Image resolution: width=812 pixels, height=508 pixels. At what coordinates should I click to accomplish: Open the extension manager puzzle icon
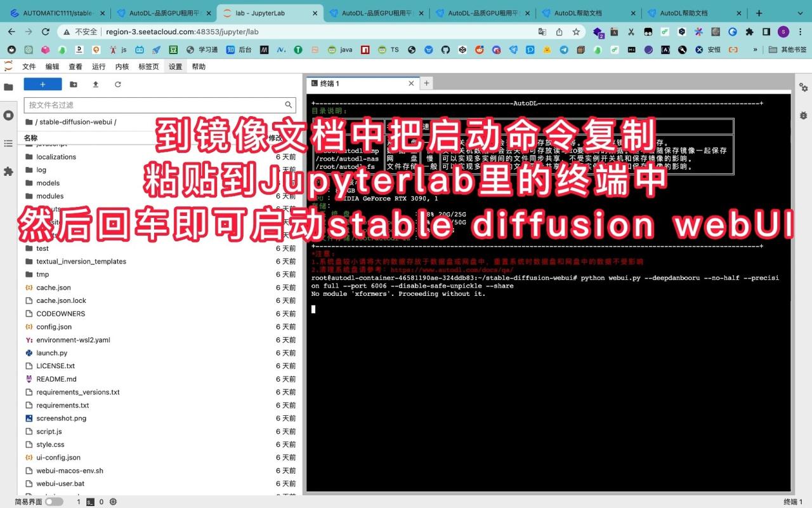pyautogui.click(x=8, y=169)
